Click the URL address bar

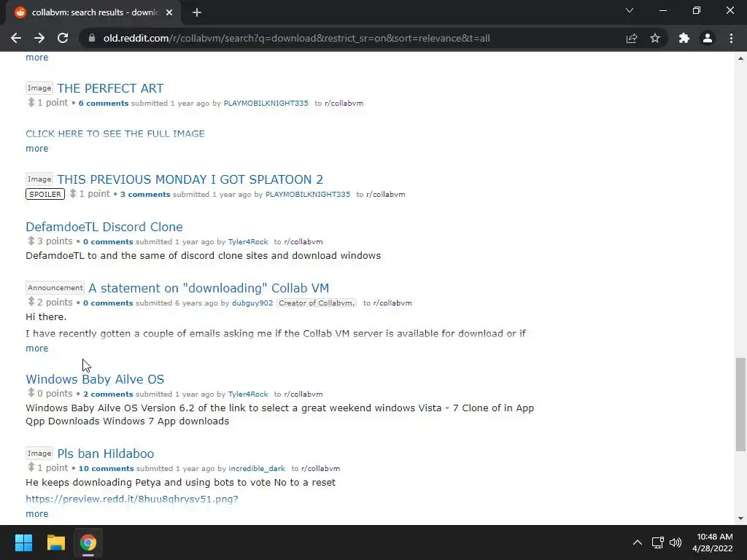pos(297,38)
